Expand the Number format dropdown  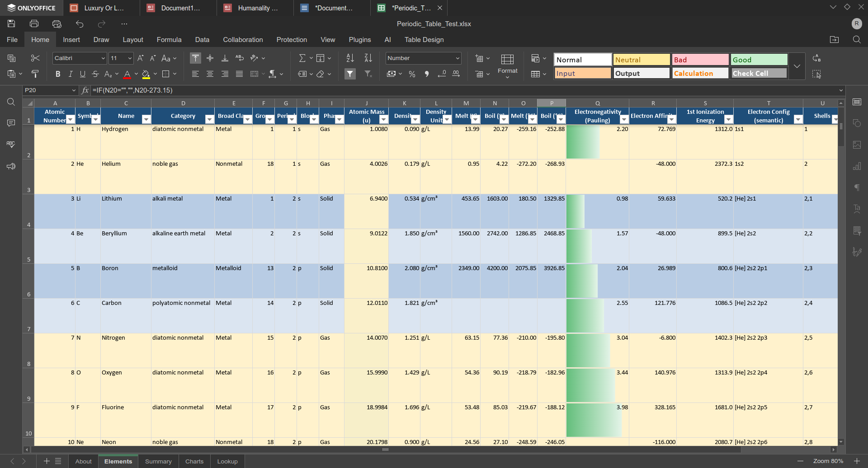pos(457,58)
